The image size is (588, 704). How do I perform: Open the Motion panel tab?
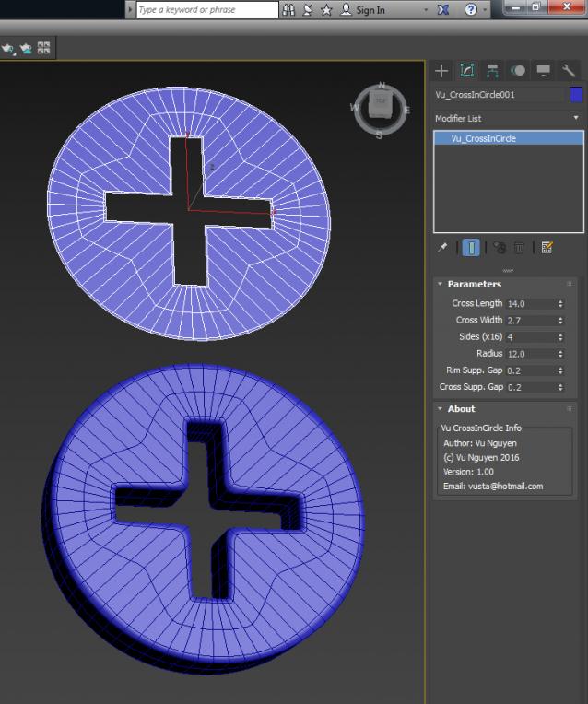[518, 71]
